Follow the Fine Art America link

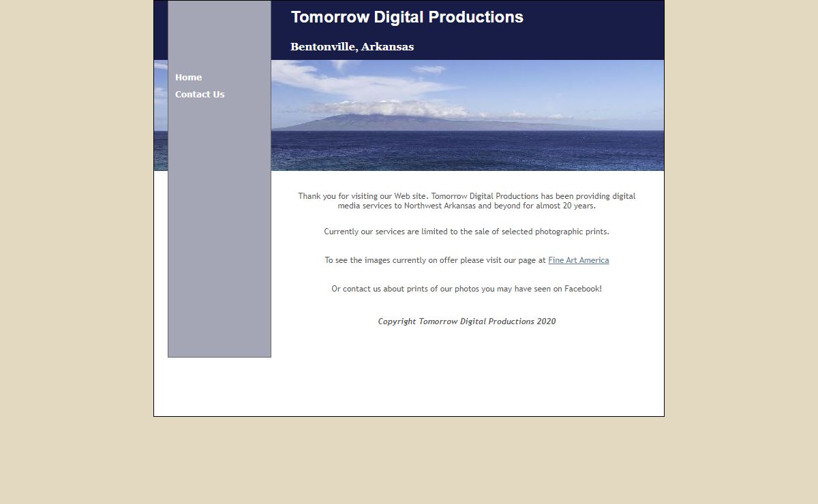(x=578, y=260)
